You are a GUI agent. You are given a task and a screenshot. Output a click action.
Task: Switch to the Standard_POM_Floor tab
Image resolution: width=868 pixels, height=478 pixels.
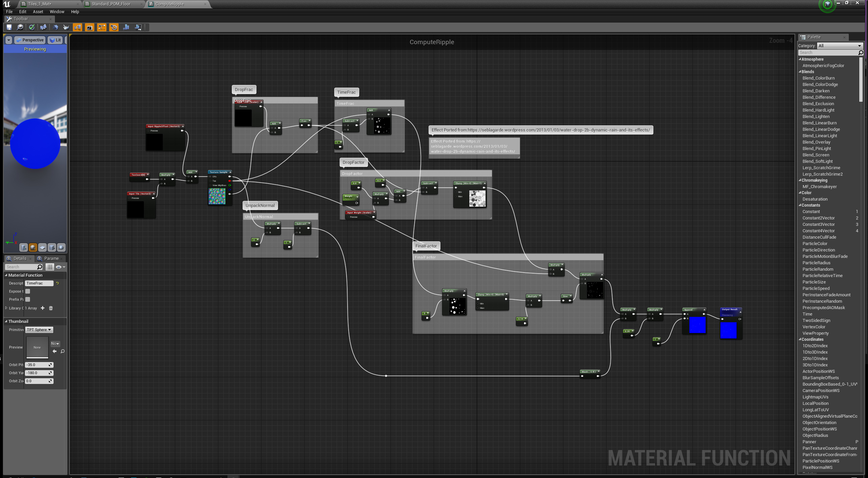coord(111,4)
